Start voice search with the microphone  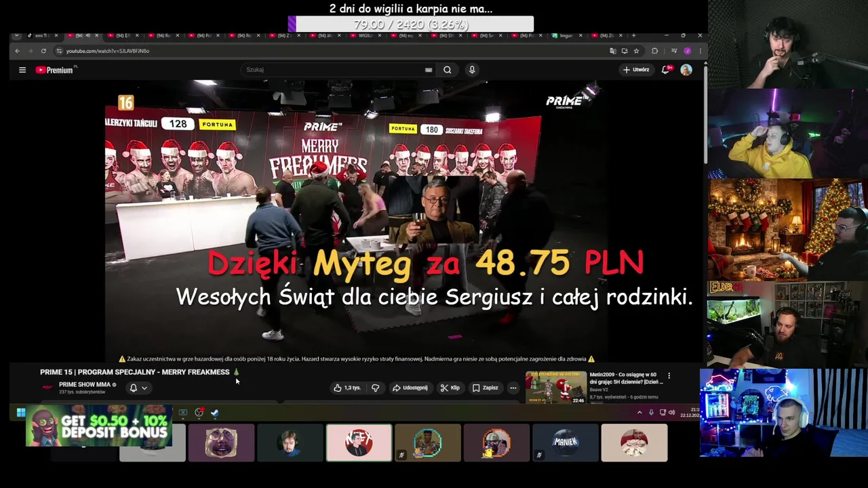coord(472,70)
